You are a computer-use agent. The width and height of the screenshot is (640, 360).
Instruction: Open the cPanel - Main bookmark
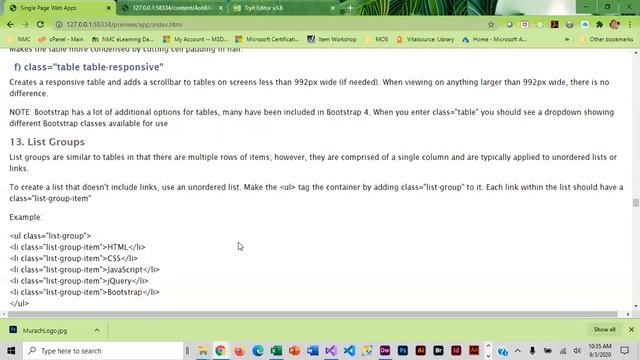click(61, 40)
